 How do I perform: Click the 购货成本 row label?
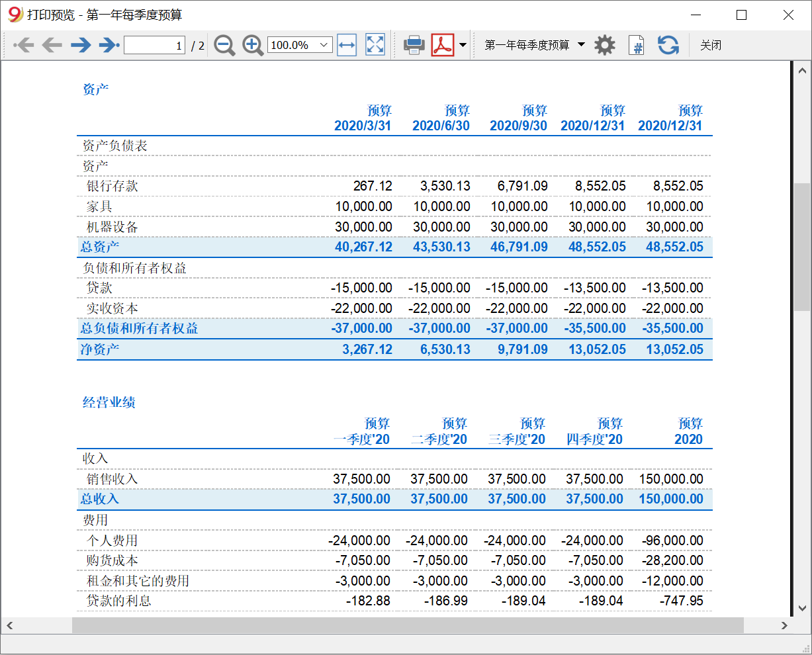point(112,560)
